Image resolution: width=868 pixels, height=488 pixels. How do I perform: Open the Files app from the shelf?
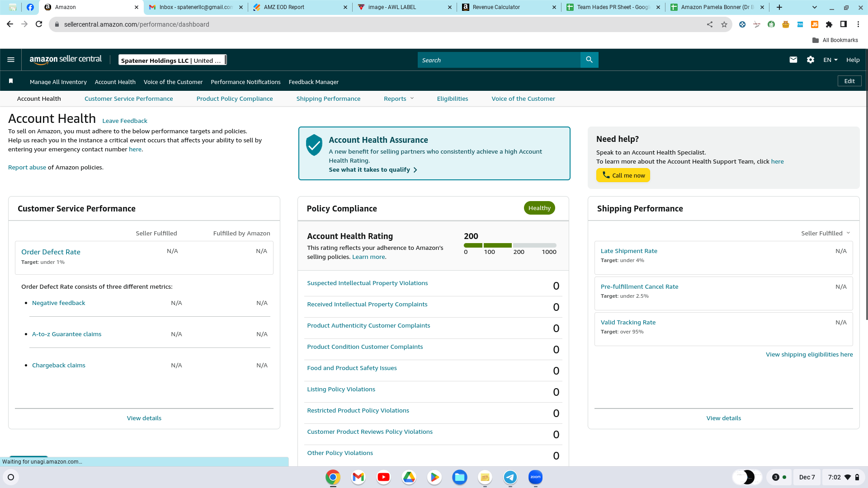460,477
